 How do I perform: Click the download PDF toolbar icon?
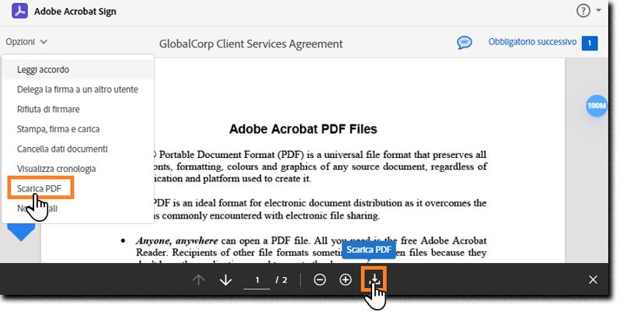(374, 279)
